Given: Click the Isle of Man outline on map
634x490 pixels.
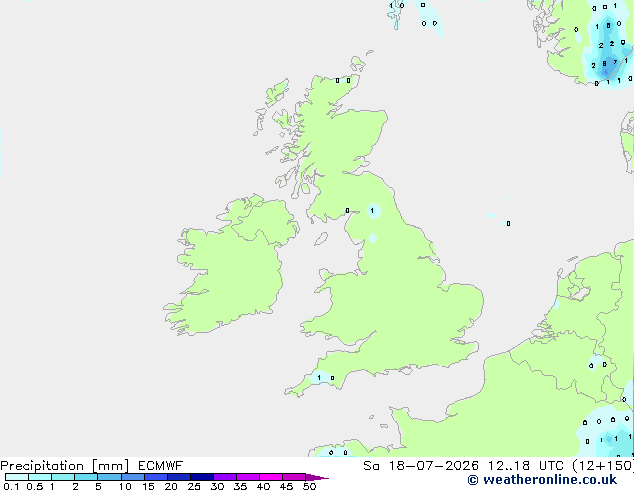Looking at the screenshot, I should click(x=321, y=239).
